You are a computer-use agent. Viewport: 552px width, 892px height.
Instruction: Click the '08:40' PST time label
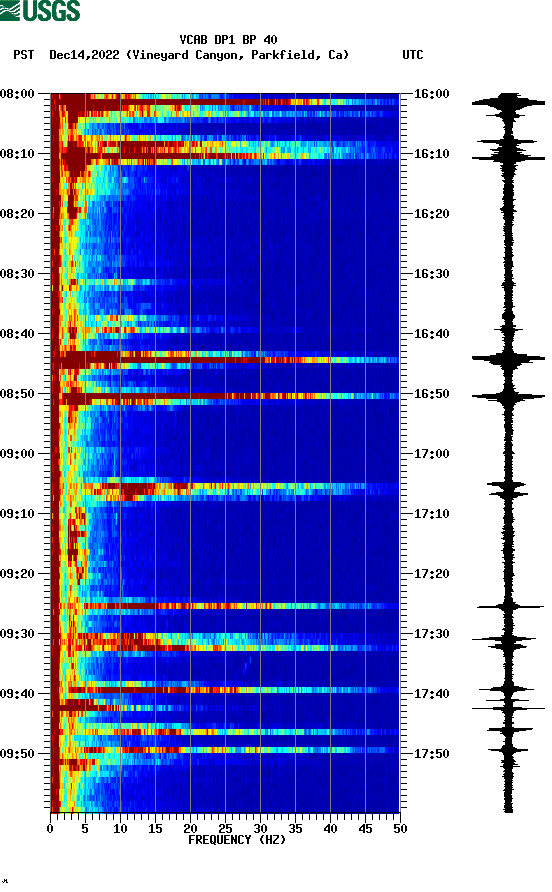pyautogui.click(x=17, y=334)
